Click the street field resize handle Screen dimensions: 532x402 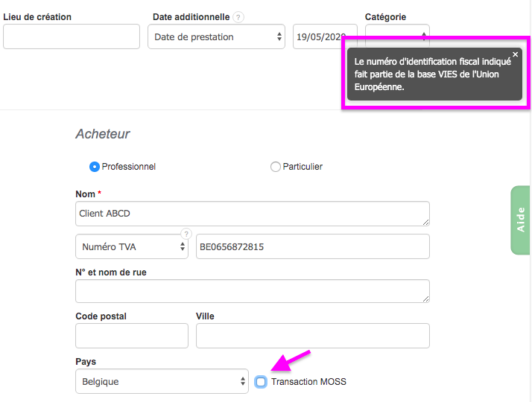click(x=425, y=299)
